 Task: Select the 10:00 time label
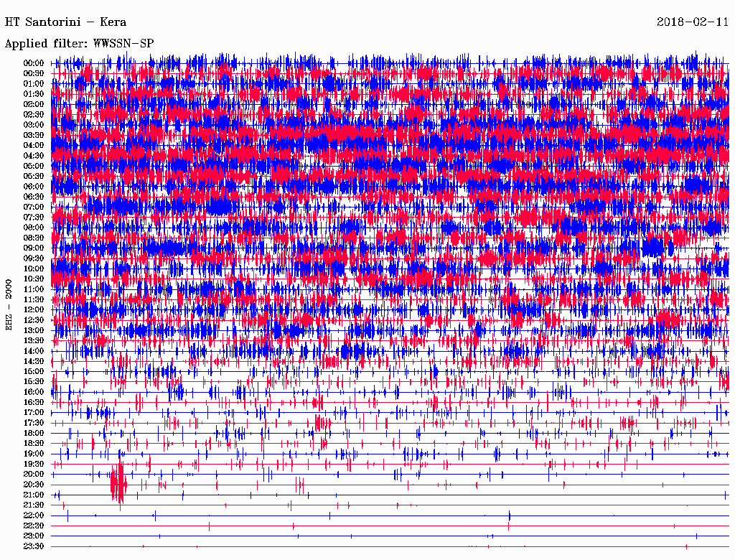point(33,269)
